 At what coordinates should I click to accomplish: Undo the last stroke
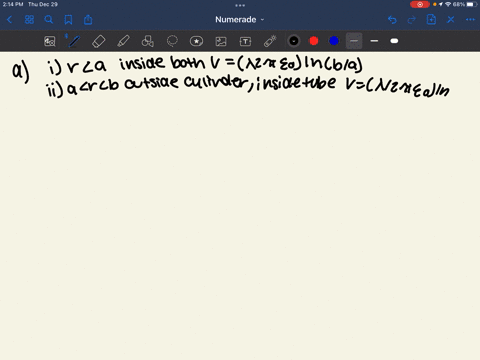(392, 20)
